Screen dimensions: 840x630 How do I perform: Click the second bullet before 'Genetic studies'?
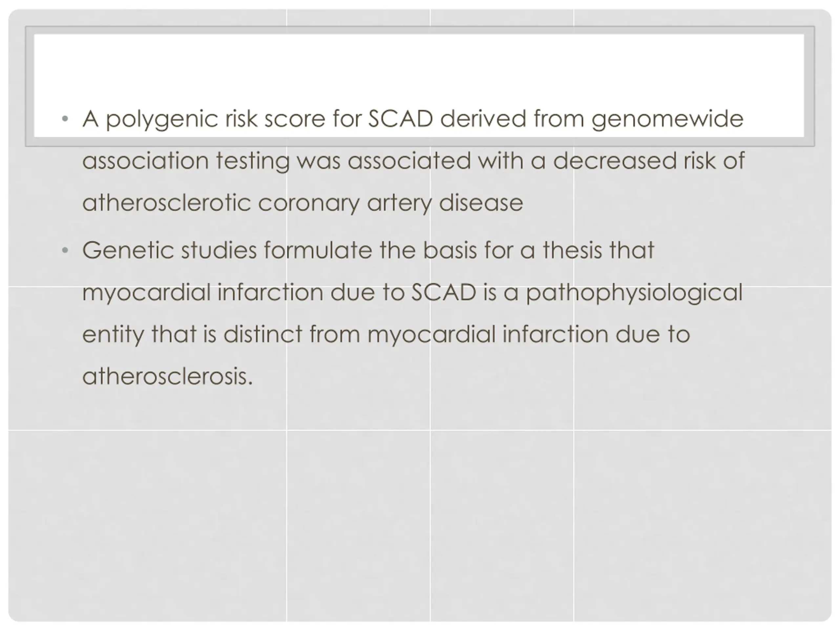pos(65,250)
